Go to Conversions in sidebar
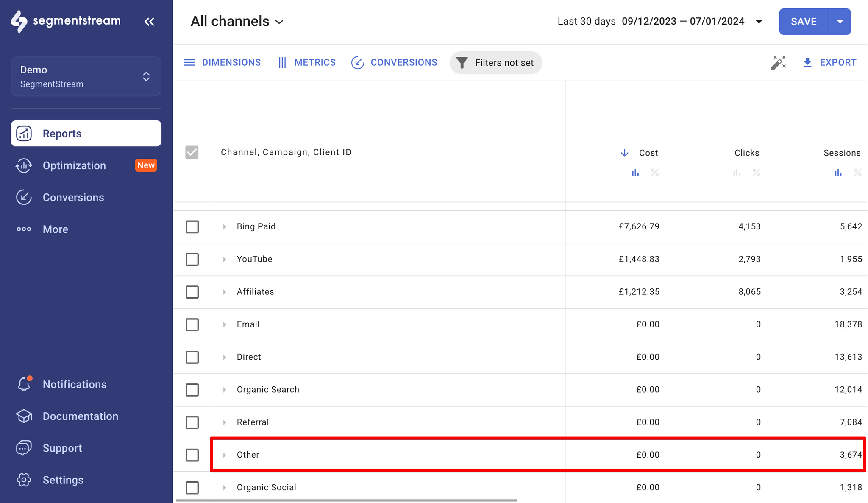Image resolution: width=868 pixels, height=503 pixels. pyautogui.click(x=86, y=197)
